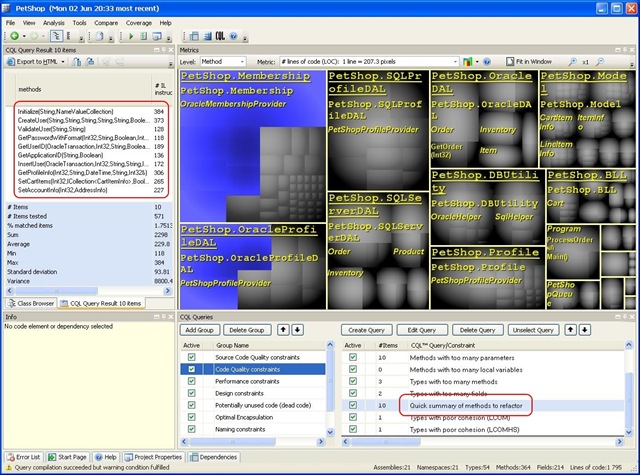This screenshot has width=640, height=475.
Task: Open the Level Method dropdown
Action: (242, 62)
